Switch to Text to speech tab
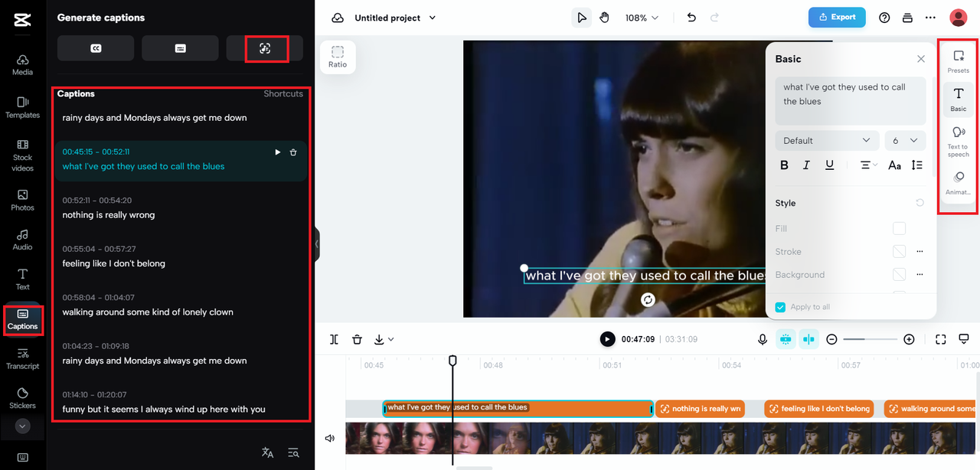 click(958, 142)
